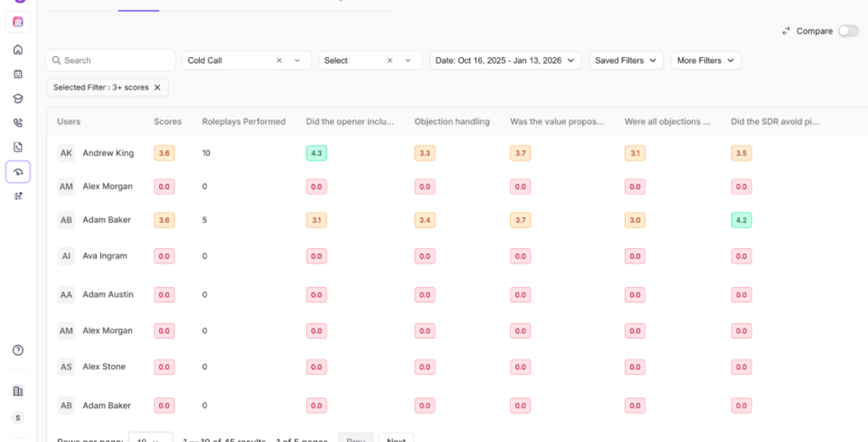
Task: Click the graduation cap training icon
Action: (x=18, y=99)
